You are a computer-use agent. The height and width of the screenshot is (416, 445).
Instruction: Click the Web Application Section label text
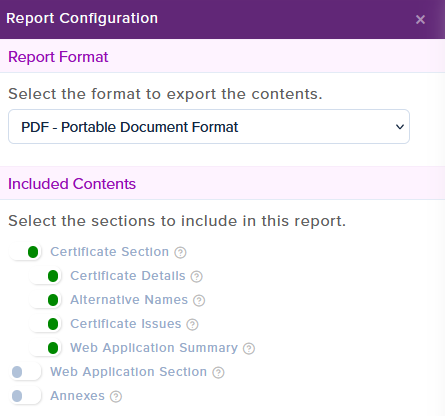tap(128, 372)
